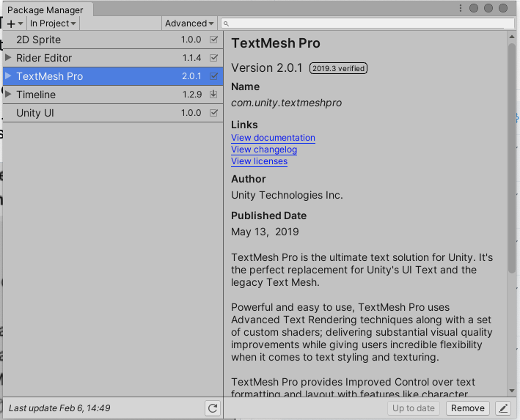Open the View changelog link
520x420 pixels.
coord(264,150)
